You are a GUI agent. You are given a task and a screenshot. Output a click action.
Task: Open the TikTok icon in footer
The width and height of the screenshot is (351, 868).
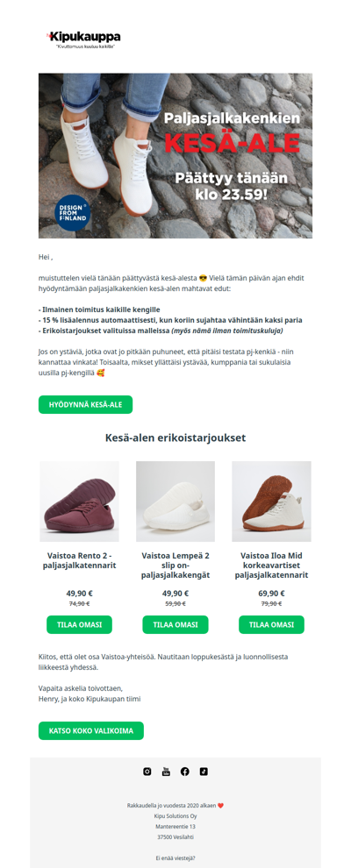tap(204, 772)
